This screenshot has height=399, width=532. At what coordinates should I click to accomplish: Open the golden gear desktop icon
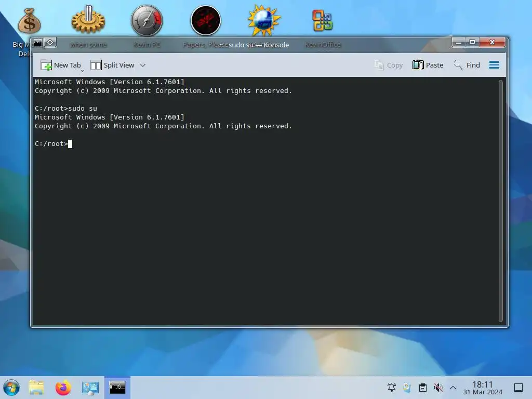(88, 20)
